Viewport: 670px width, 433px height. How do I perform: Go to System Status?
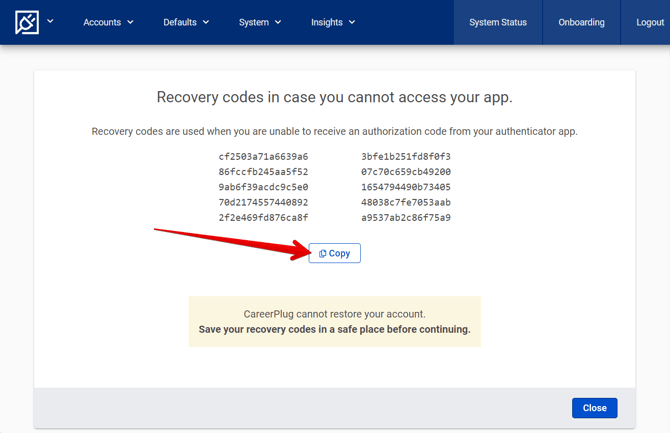[x=498, y=22]
